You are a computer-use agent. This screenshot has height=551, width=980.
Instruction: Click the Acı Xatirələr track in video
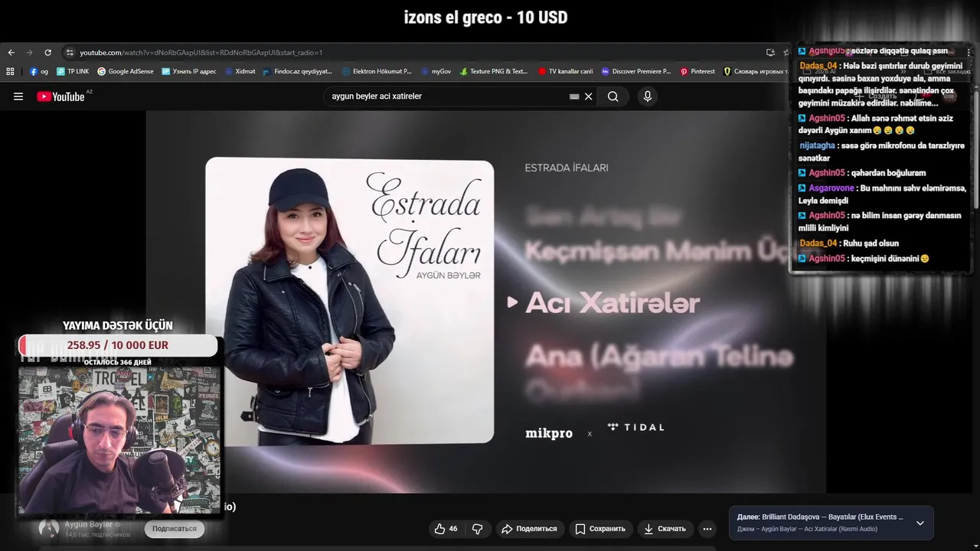612,303
